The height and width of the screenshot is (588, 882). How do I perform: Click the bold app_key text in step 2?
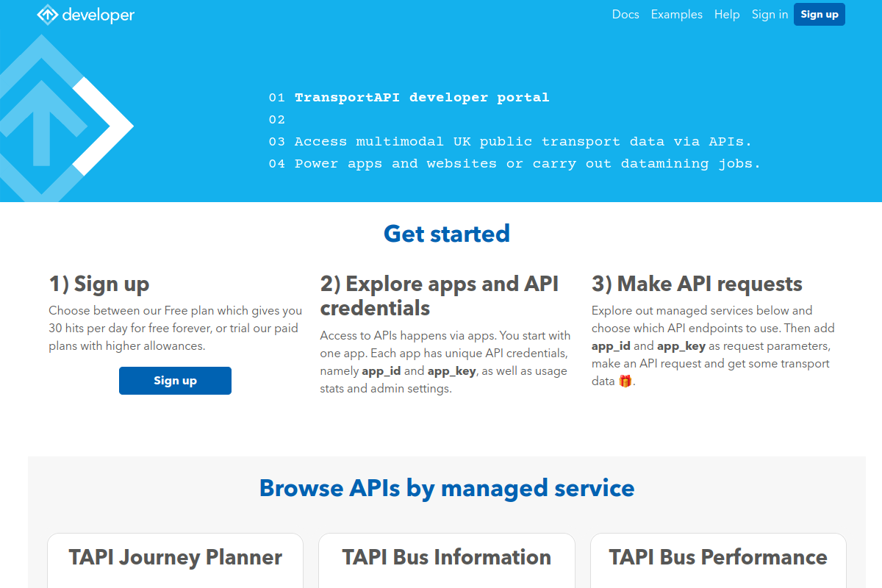[452, 371]
